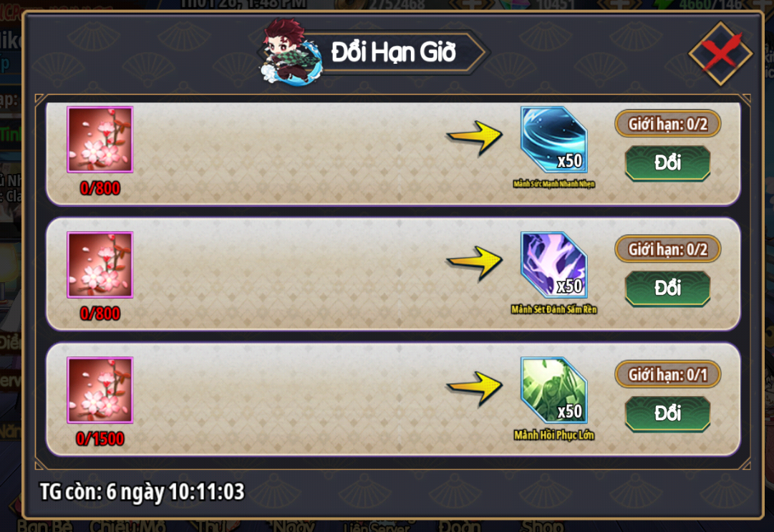Click Giới hạn: 0/1 limit label
The height and width of the screenshot is (532, 774).
[667, 374]
